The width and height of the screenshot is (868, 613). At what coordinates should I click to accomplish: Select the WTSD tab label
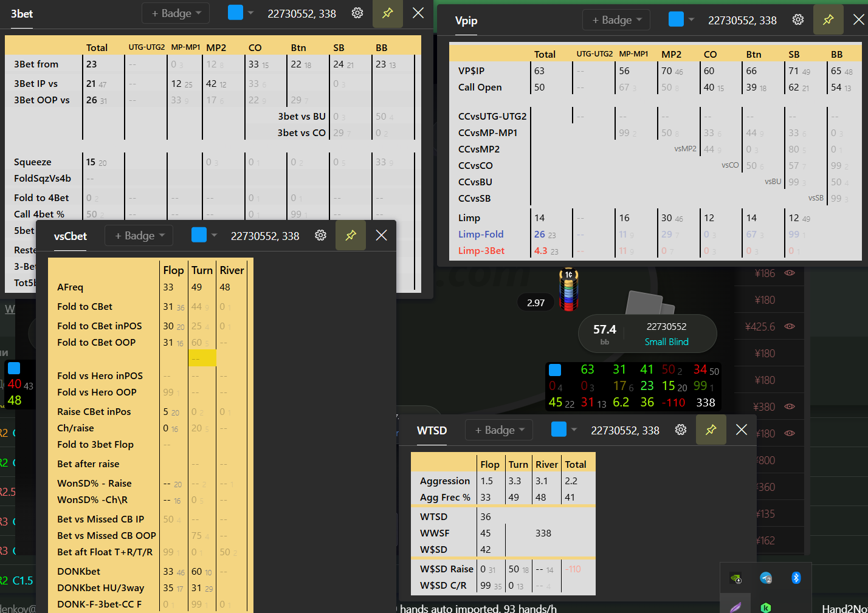pyautogui.click(x=432, y=430)
